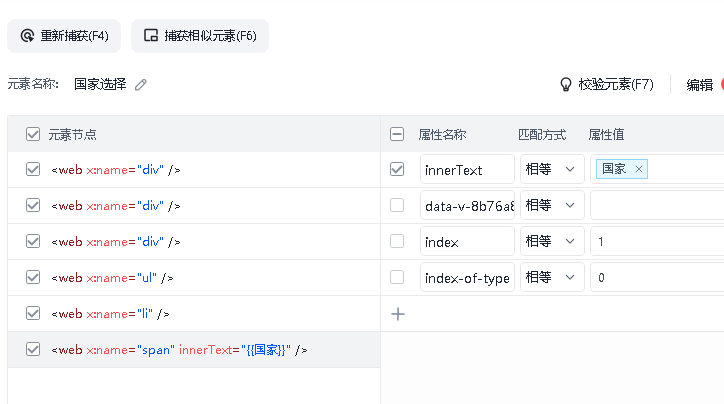Click the 编辑 tab
This screenshot has width=724, height=404.
[700, 85]
